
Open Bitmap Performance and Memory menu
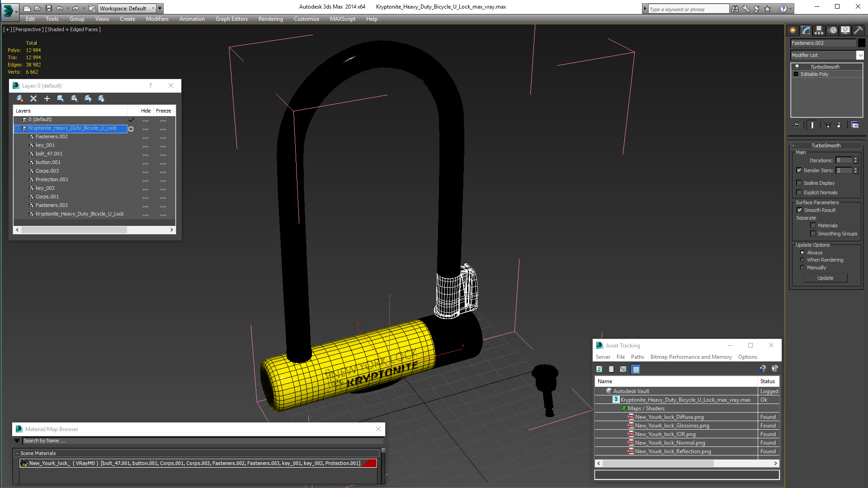click(691, 357)
